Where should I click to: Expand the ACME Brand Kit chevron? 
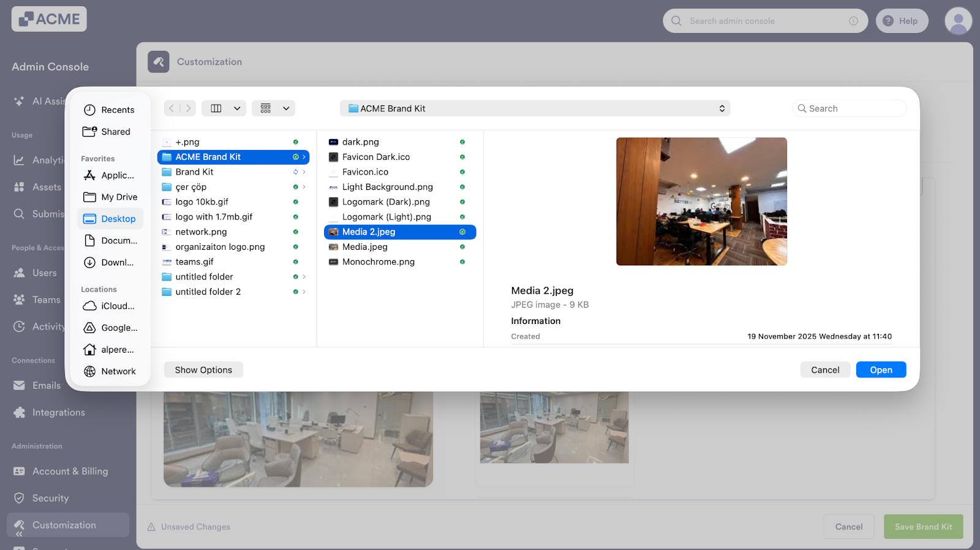(304, 157)
